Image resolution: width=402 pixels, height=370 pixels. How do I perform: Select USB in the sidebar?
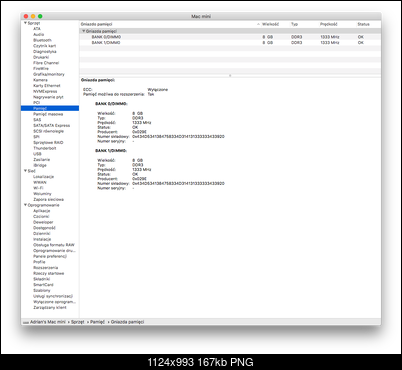[x=37, y=154]
